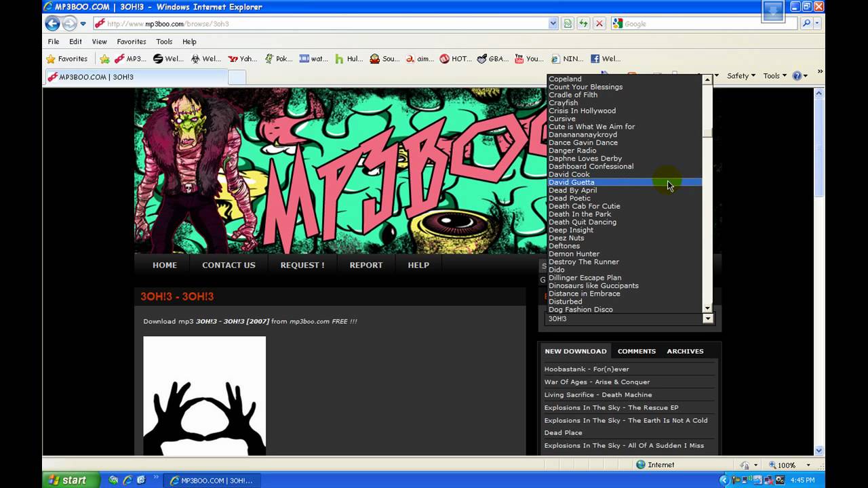Screen dimensions: 868x488
Task: Click the artist list scroll up arrow
Action: coord(707,79)
